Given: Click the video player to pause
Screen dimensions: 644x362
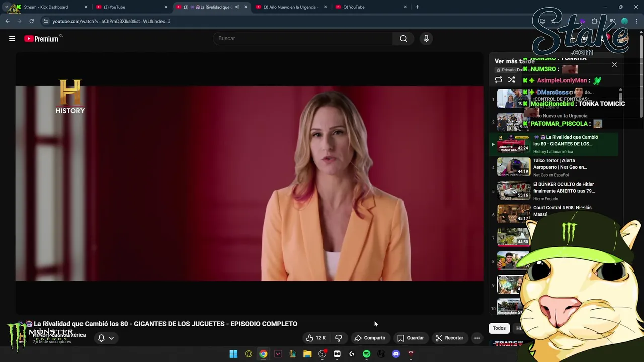Looking at the screenshot, I should click(249, 183).
